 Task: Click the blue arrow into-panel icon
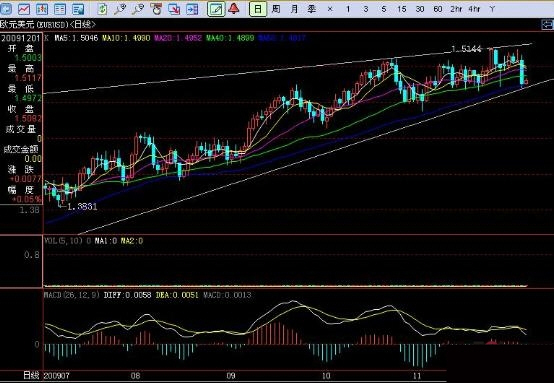coord(192,9)
